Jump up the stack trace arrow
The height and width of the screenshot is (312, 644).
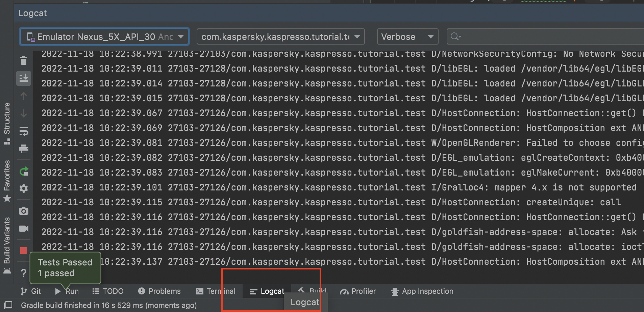coord(24,96)
